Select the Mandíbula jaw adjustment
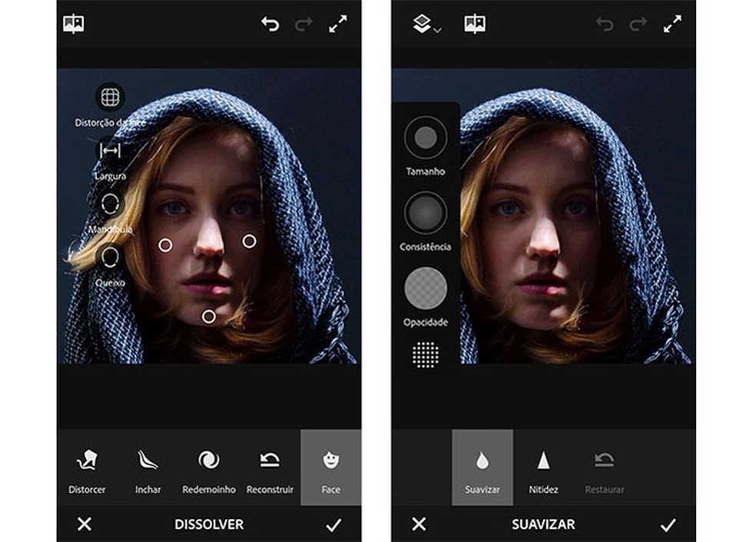 coord(111,204)
